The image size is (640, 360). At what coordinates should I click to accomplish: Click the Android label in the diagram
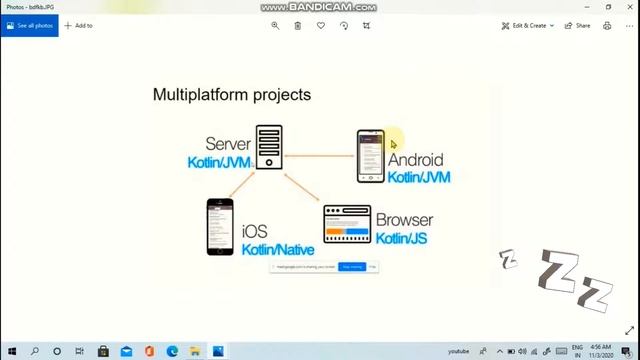coord(416,160)
